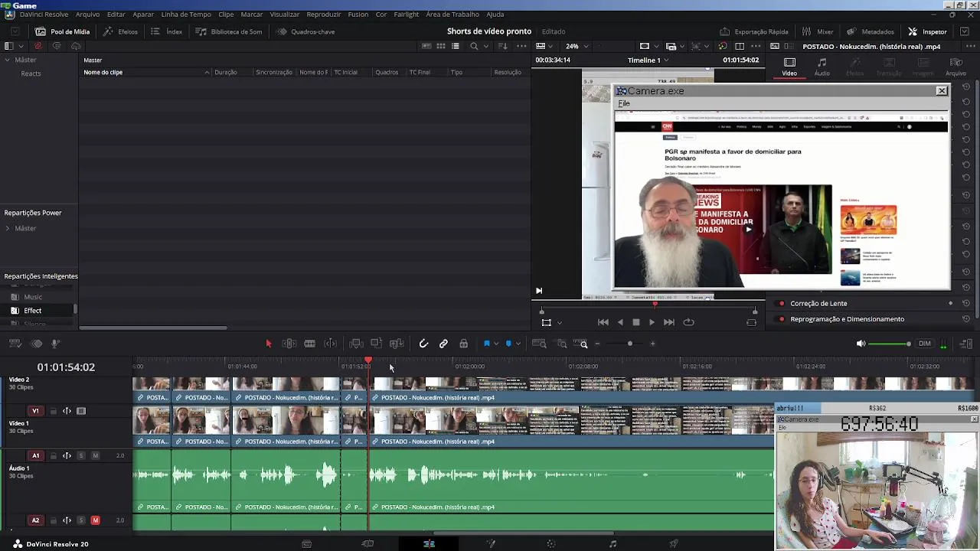Open Biblioteca de Som panel
The width and height of the screenshot is (980, 551).
tap(229, 31)
